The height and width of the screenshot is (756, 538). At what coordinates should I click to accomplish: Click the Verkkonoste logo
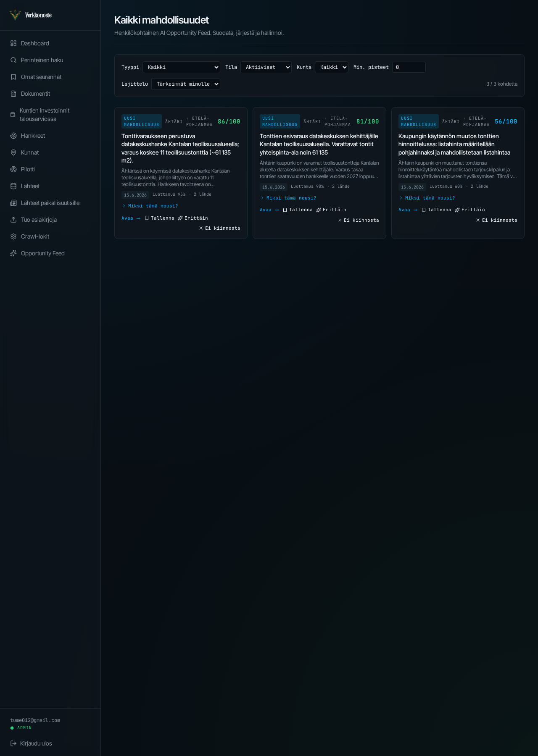(x=31, y=15)
